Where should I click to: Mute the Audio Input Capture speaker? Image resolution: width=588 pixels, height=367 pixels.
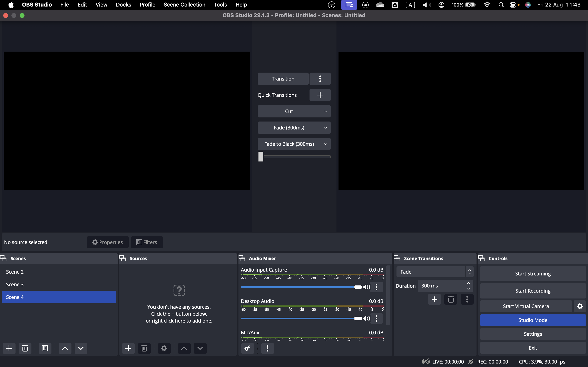click(x=366, y=287)
